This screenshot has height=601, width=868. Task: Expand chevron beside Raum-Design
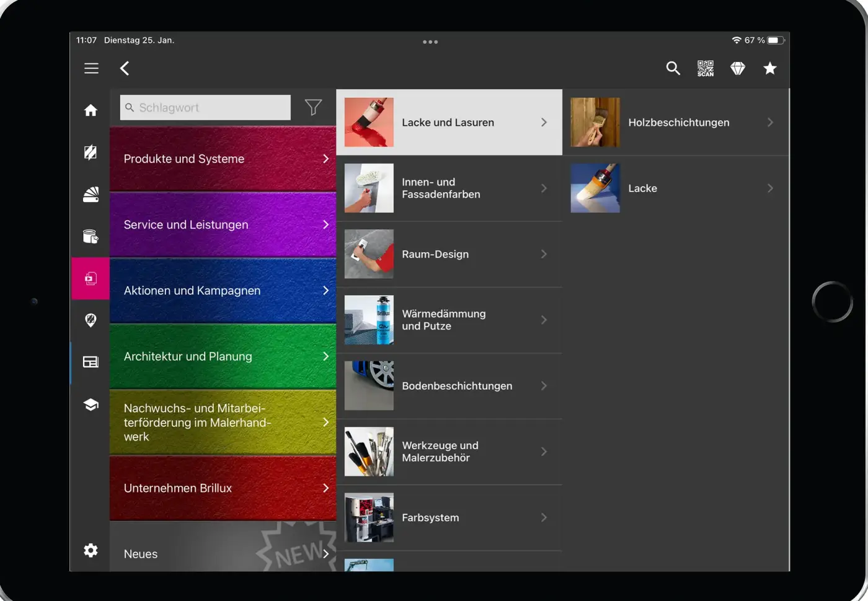click(544, 254)
